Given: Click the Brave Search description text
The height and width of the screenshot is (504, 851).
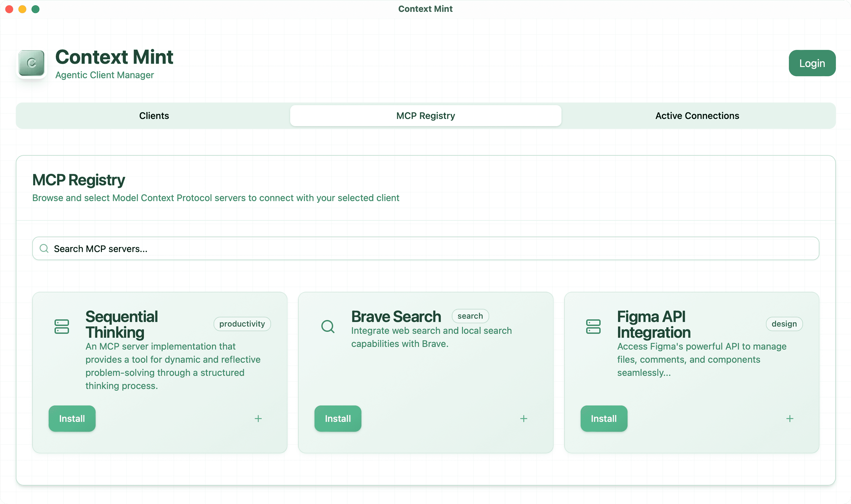Looking at the screenshot, I should [432, 337].
